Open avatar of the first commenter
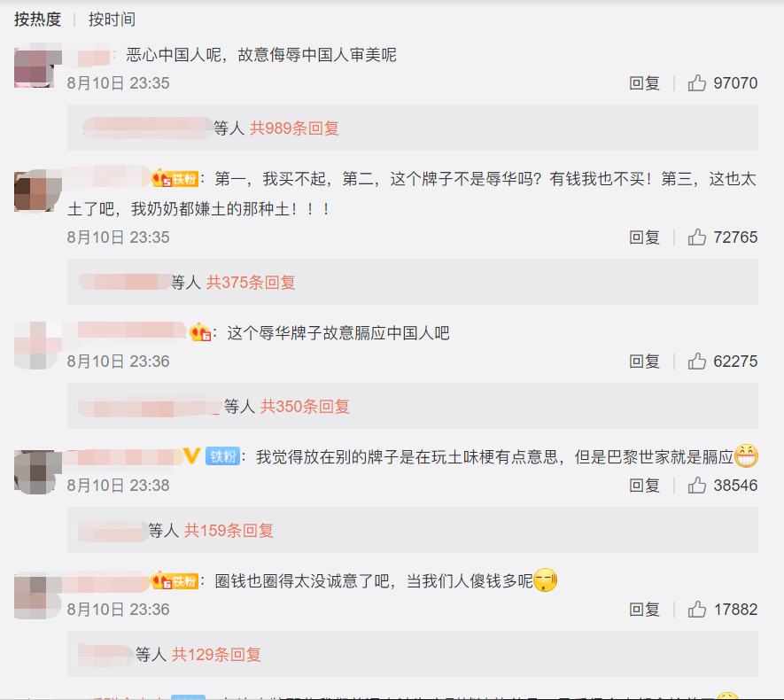Viewport: 784px width, 700px height. click(x=35, y=67)
